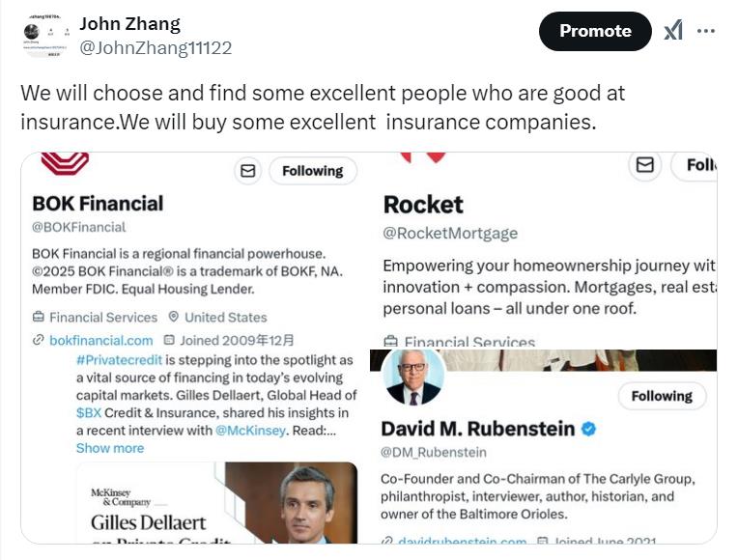This screenshot has height=560, width=738.
Task: Click the @JohnZhang11122 handle
Action: 156,47
